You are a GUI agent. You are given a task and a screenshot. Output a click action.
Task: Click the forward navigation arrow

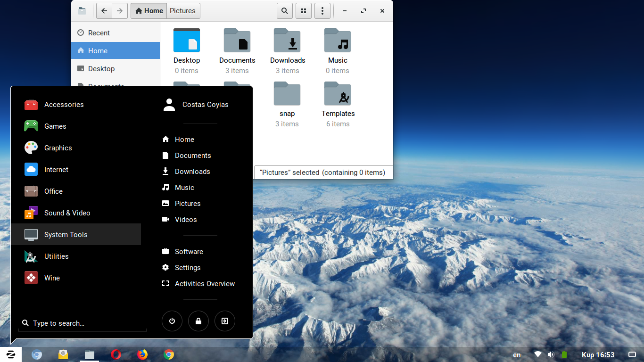(x=120, y=10)
